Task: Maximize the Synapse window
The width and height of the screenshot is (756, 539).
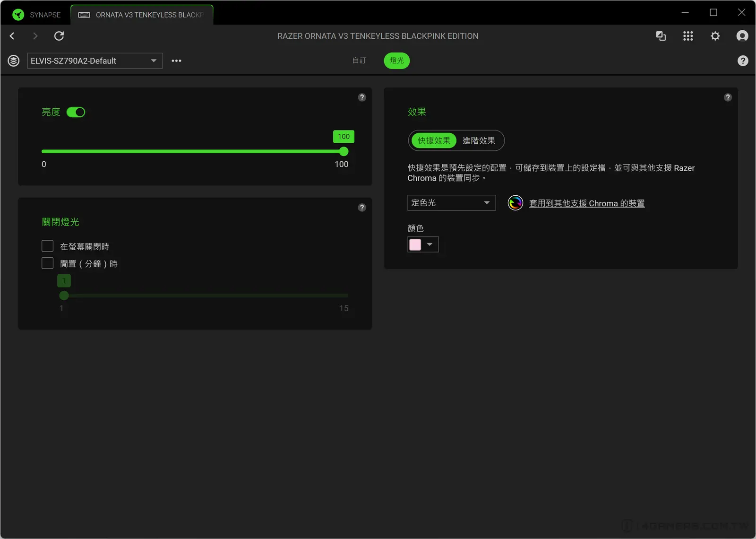Action: 713,12
